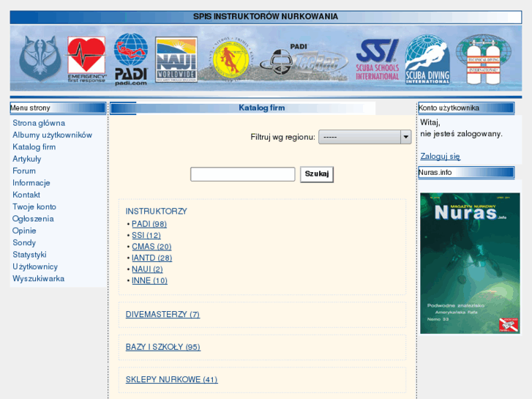Image resolution: width=532 pixels, height=399 pixels.
Task: Click the Nuras magazine cover image
Action: coord(470,263)
